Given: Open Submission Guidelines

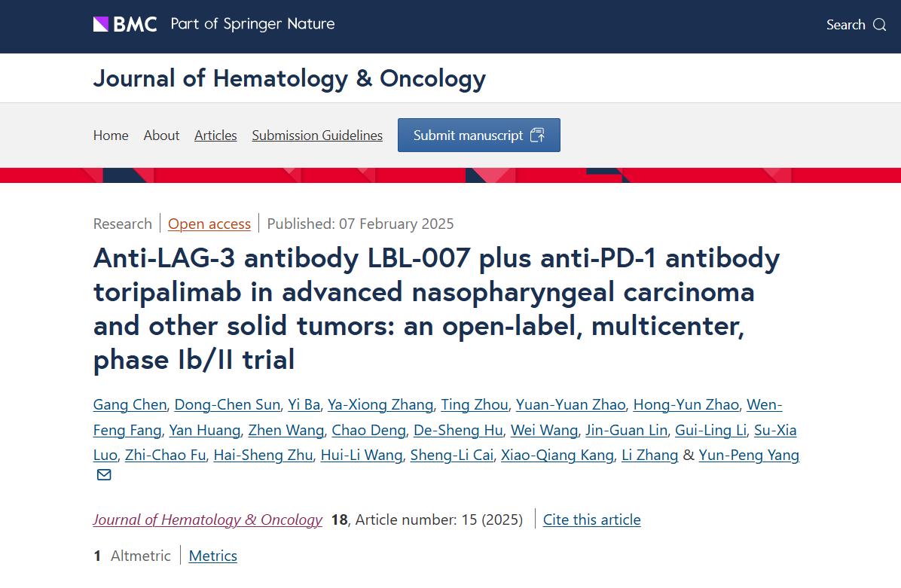Looking at the screenshot, I should 317,136.
